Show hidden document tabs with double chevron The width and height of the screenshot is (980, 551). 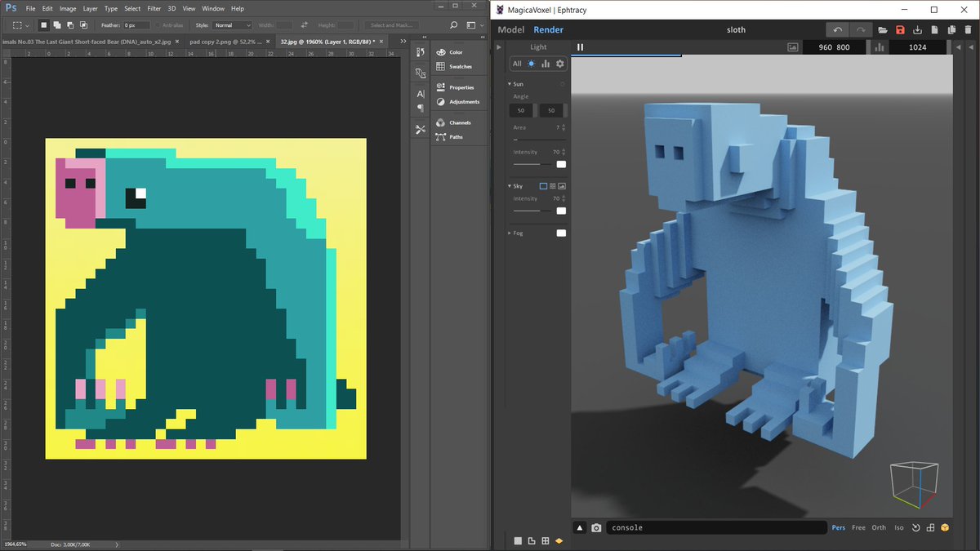(x=404, y=40)
